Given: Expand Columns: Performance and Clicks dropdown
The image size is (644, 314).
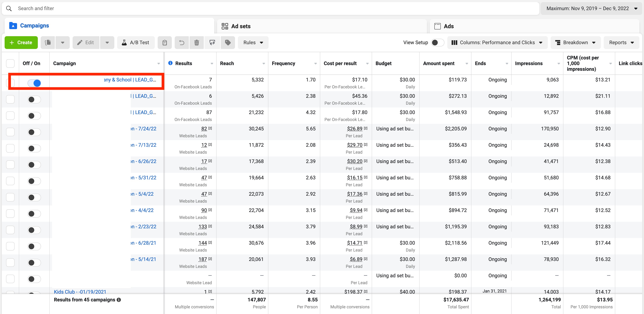Looking at the screenshot, I should pyautogui.click(x=497, y=42).
